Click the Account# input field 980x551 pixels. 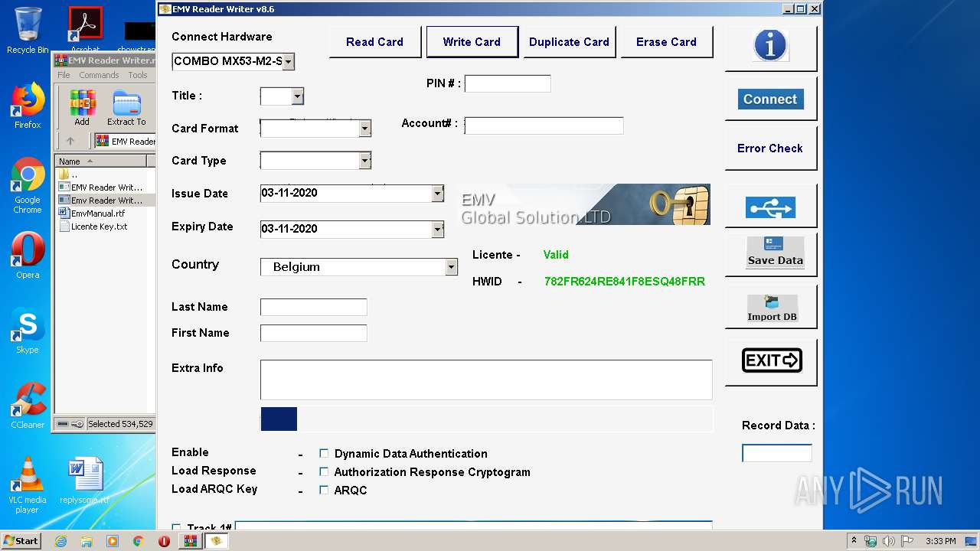pyautogui.click(x=544, y=126)
